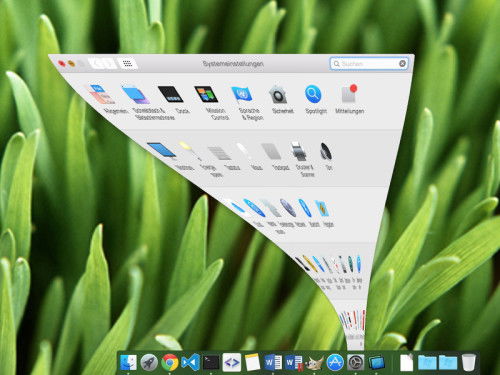Open the Freigaben sharing pane
Viewport: 500px width, 375px height.
[x=322, y=209]
